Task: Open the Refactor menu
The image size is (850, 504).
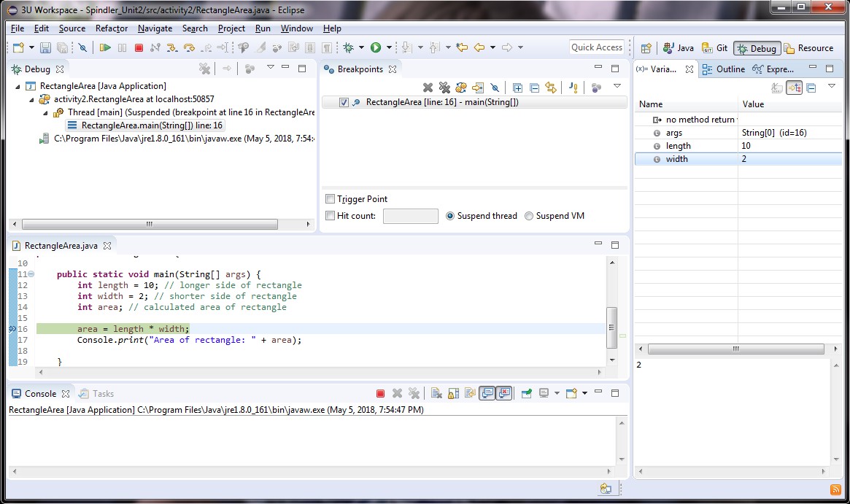Action: 111,28
